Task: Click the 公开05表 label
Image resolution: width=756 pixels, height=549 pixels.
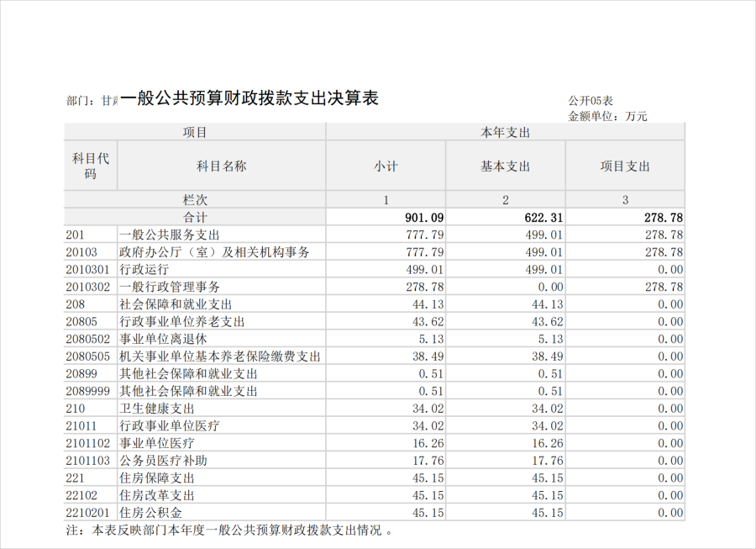Action: tap(591, 101)
